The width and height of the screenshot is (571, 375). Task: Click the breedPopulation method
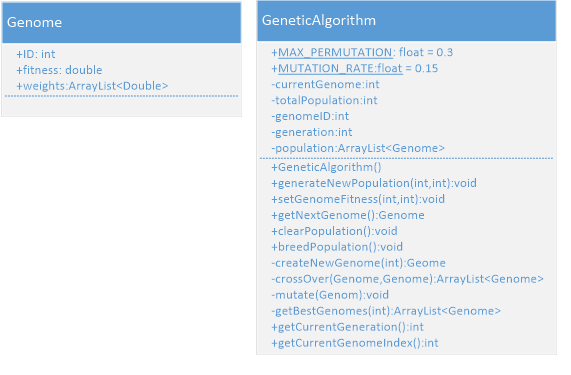point(337,247)
